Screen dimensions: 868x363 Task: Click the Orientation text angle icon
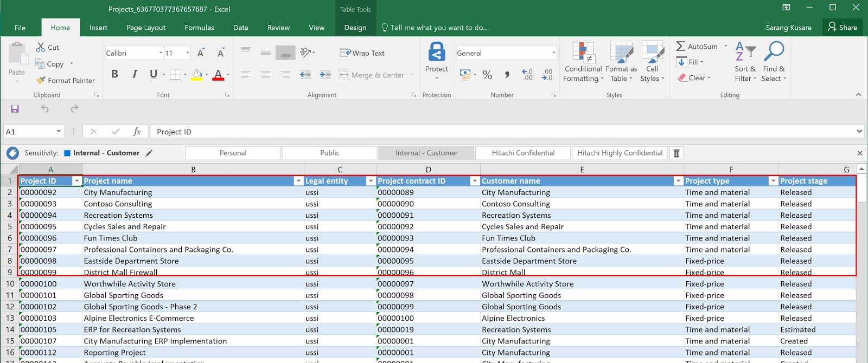[305, 53]
